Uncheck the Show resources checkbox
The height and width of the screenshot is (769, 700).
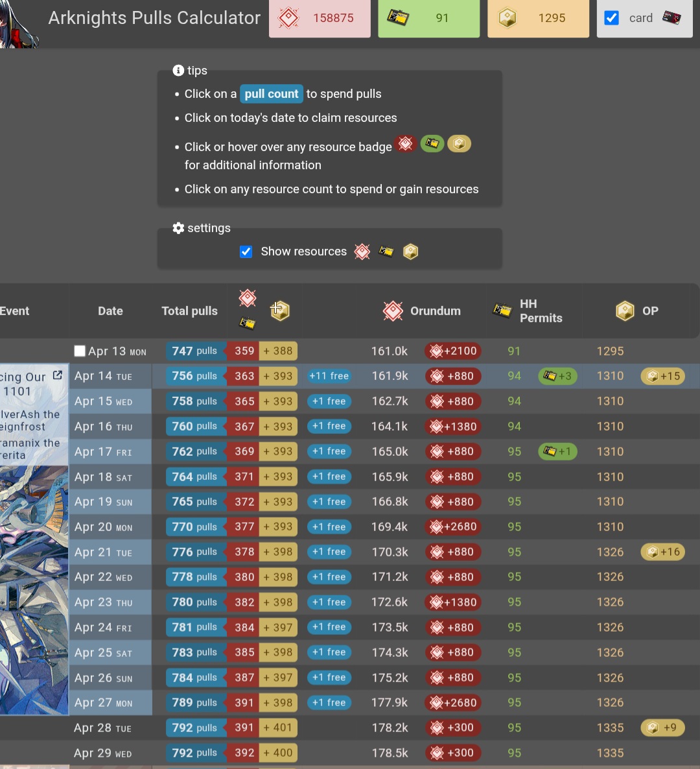[246, 252]
